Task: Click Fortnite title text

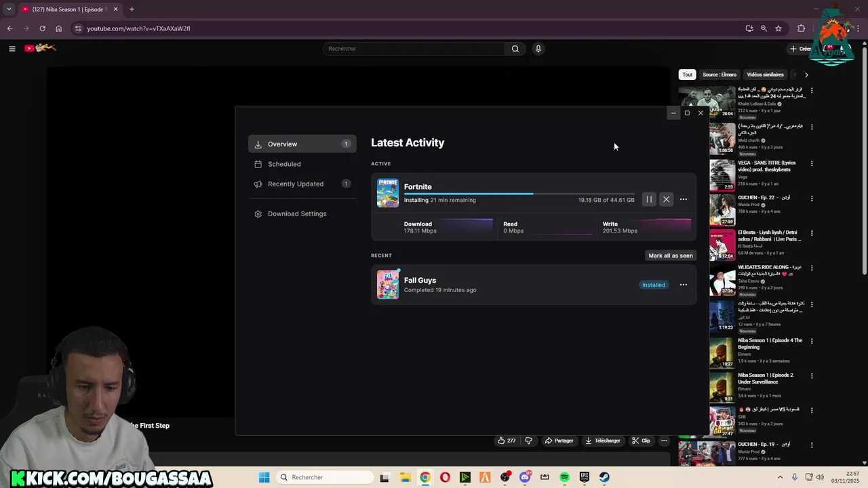Action: [x=418, y=186]
